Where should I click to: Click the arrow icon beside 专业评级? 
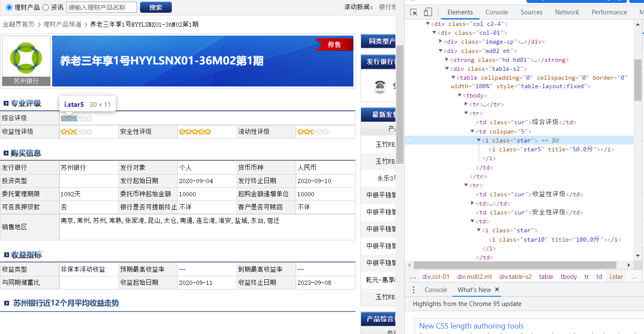6,103
